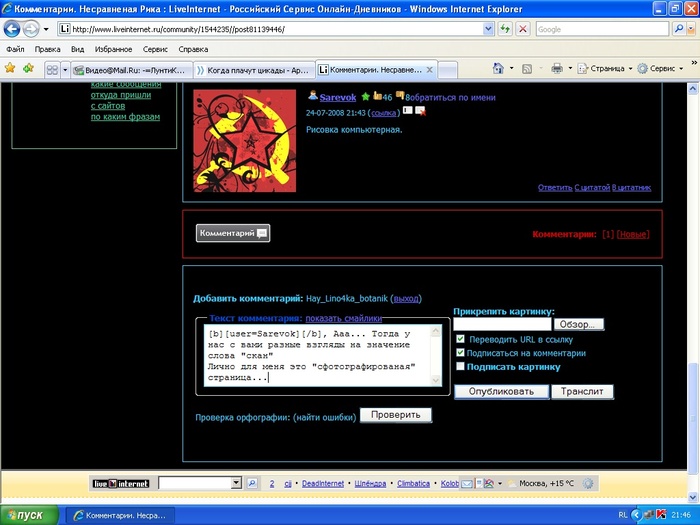700x525 pixels.
Task: Open Favorites Center star icon
Action: coord(10,68)
